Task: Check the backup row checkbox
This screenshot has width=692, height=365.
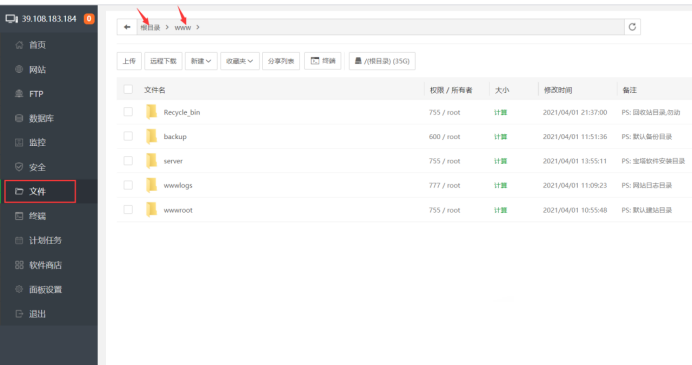Action: (x=128, y=136)
